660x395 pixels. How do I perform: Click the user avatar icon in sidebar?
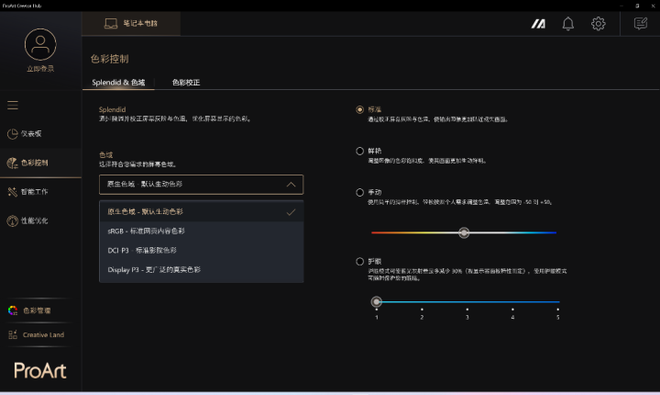(40, 44)
